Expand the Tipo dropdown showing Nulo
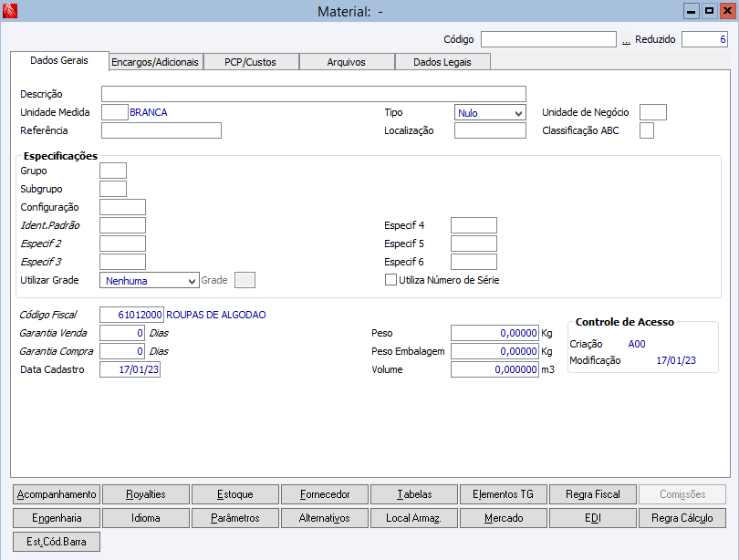739x560 pixels. (490, 112)
